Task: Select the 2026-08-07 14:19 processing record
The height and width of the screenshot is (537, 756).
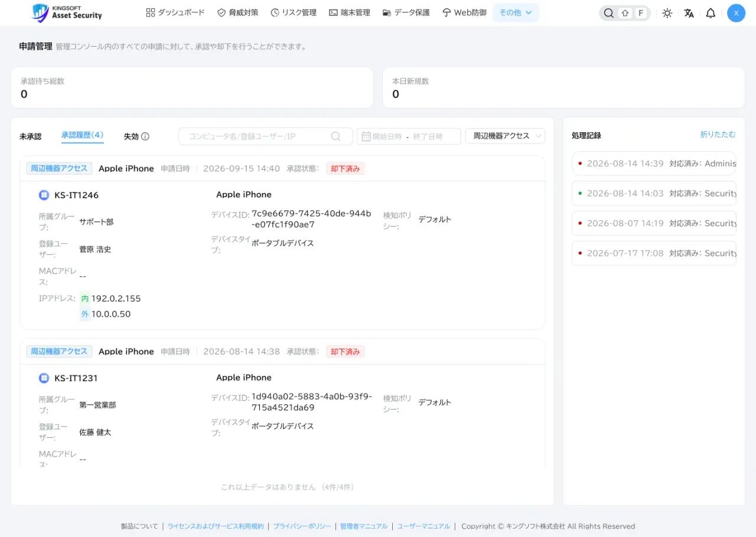Action: coord(654,223)
